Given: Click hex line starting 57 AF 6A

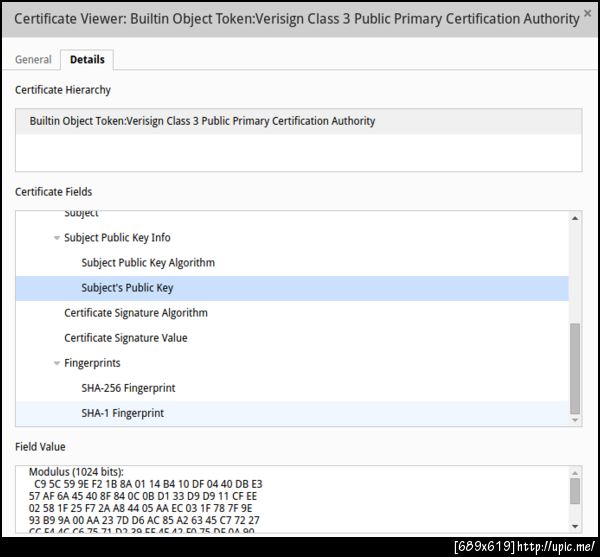Looking at the screenshot, I should (x=143, y=497).
